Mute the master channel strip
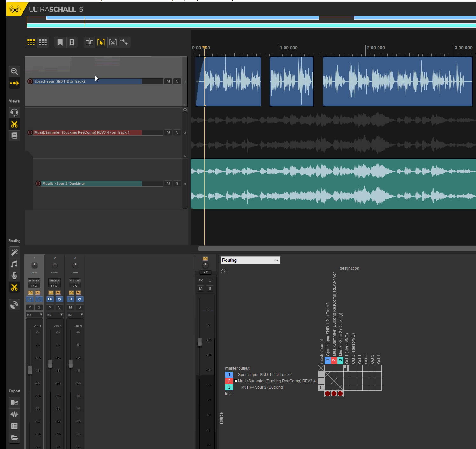This screenshot has height=449, width=476. [x=201, y=289]
